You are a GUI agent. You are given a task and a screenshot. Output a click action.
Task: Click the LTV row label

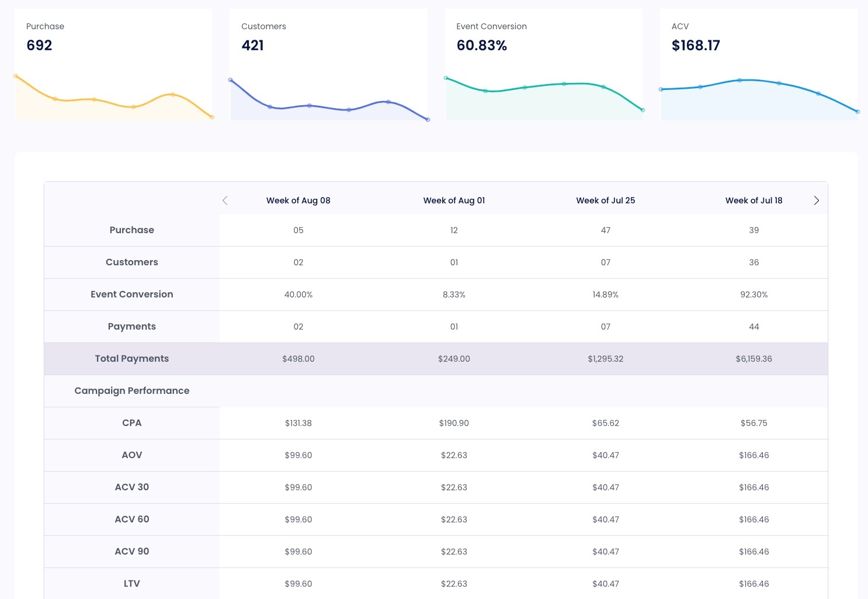tap(132, 584)
